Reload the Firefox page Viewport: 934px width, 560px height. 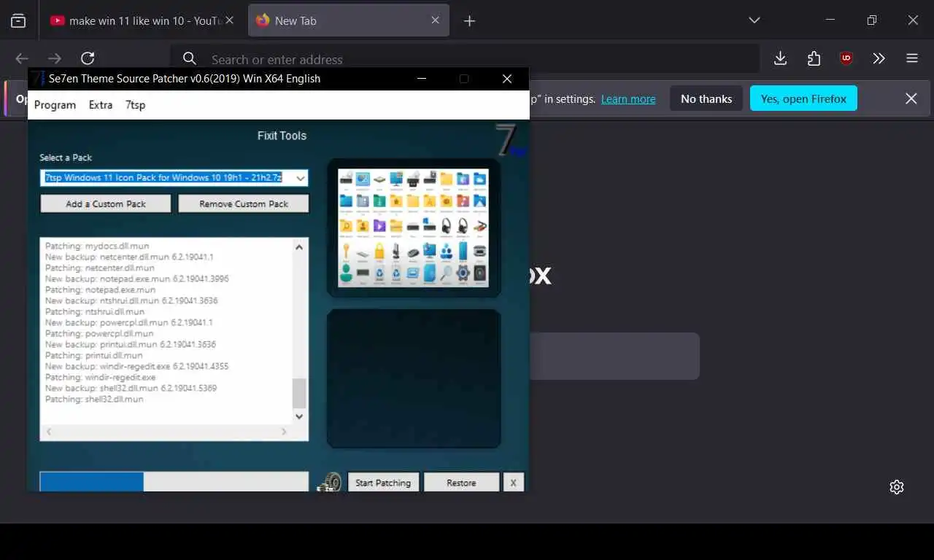click(x=88, y=58)
